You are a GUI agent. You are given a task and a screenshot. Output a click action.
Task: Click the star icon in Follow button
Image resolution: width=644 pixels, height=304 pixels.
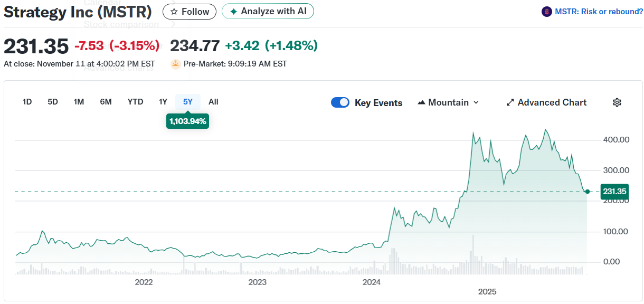[174, 12]
